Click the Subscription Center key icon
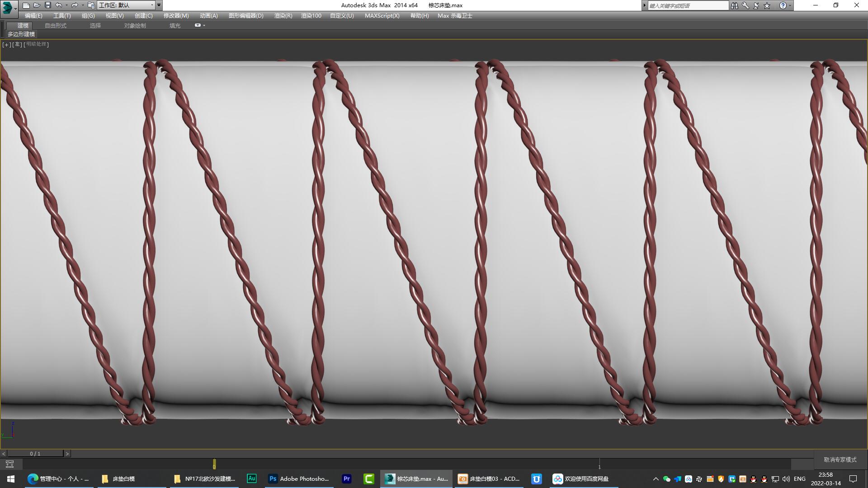 point(745,5)
